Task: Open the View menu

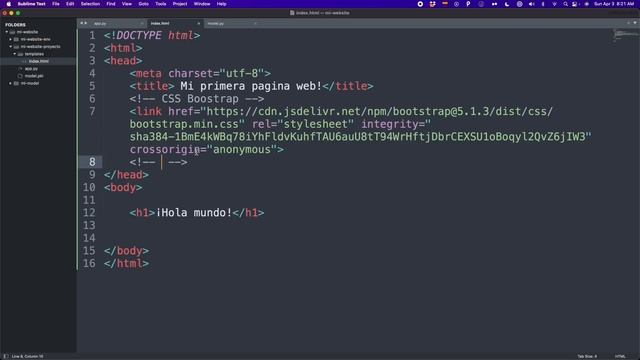Action: tap(127, 4)
